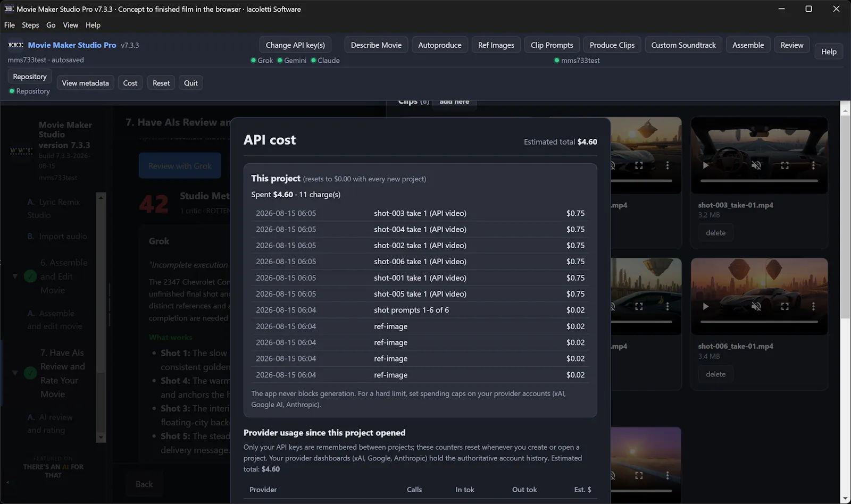Delete the shot-003_take-01.mp4 clip
This screenshot has height=504, width=851.
[x=715, y=233]
